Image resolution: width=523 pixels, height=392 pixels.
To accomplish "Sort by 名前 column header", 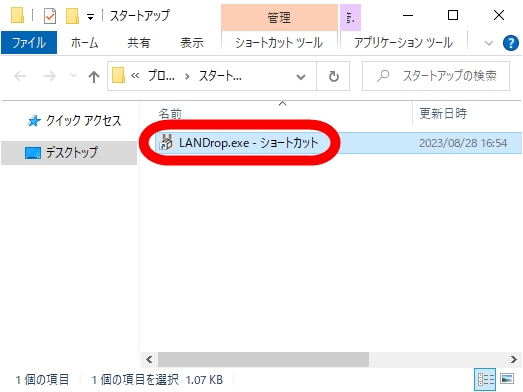I will [170, 114].
